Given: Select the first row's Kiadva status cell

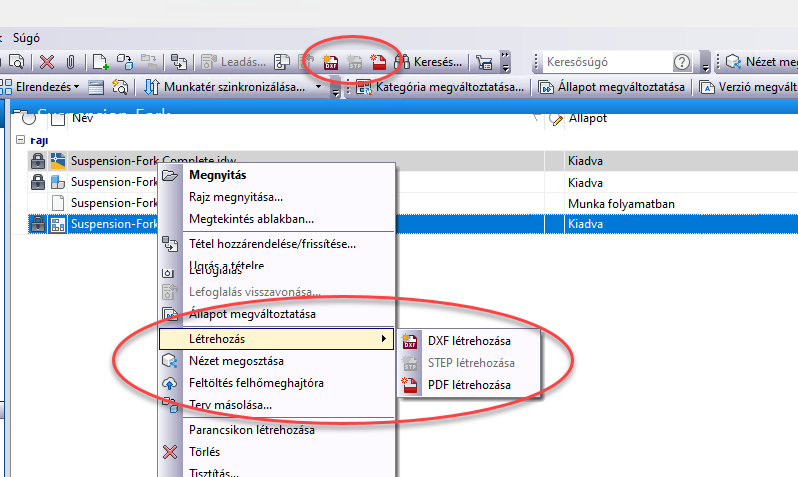Looking at the screenshot, I should tap(585, 161).
